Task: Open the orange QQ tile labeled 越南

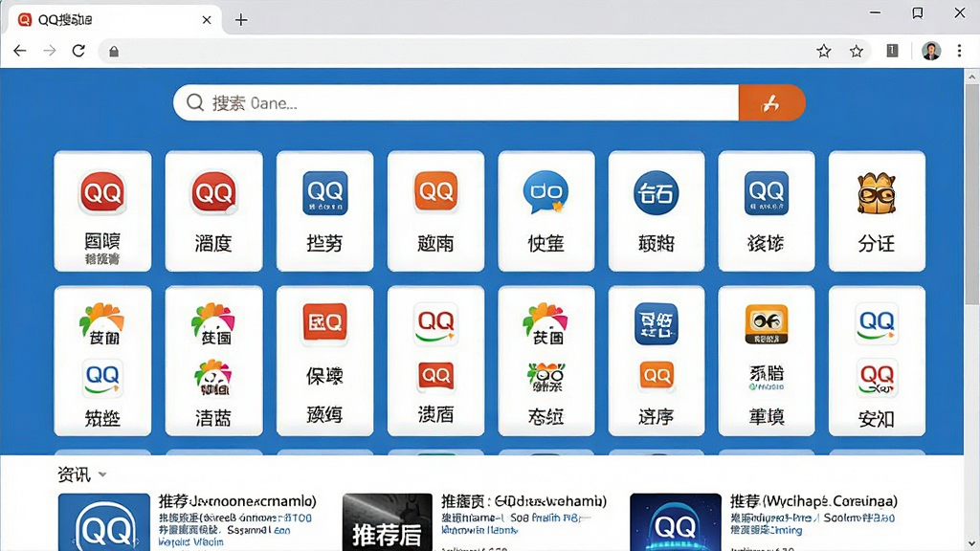Action: click(435, 211)
